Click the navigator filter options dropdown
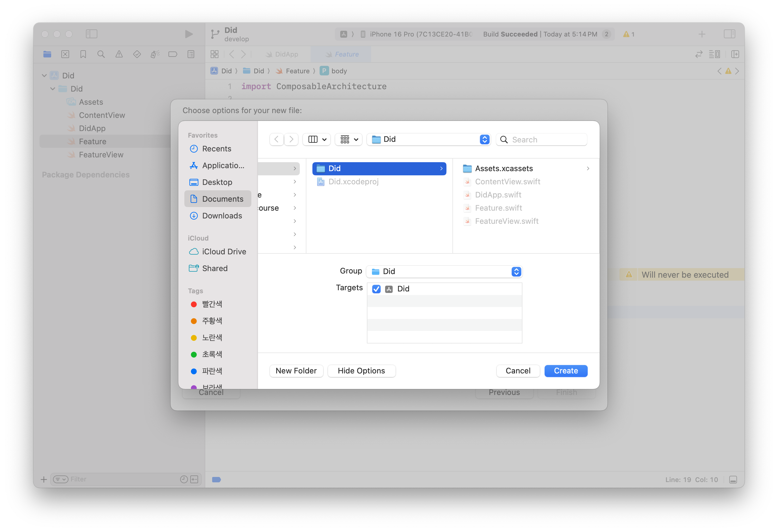This screenshot has height=532, width=778. click(x=60, y=479)
